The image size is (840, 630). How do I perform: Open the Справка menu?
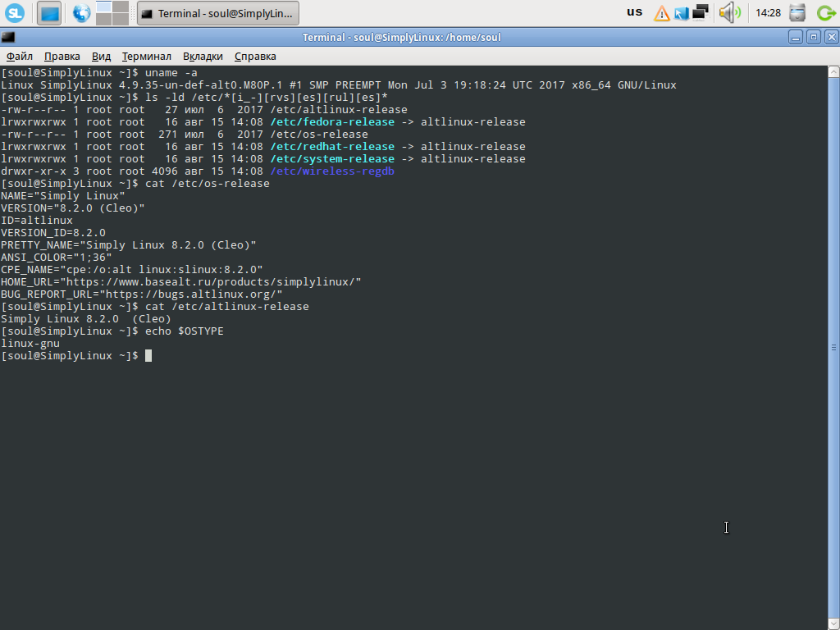pos(255,57)
